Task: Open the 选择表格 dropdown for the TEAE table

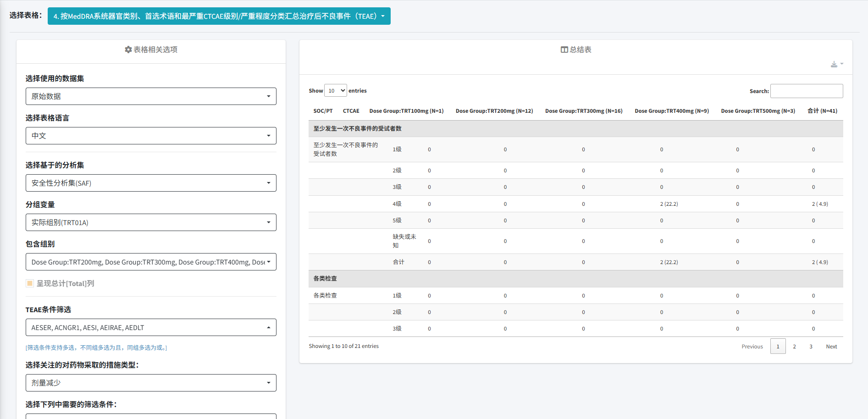Action: [219, 16]
